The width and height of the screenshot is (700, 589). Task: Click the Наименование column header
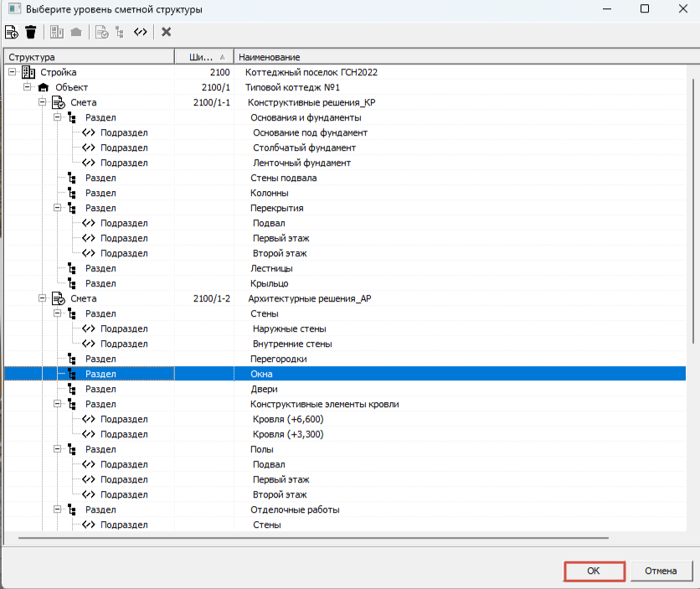point(466,57)
